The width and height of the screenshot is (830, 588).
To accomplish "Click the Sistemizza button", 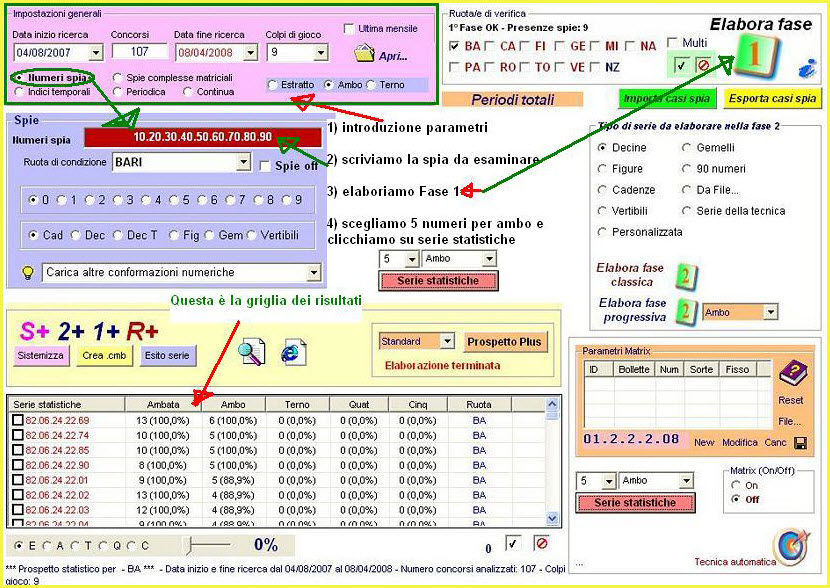I will click(41, 356).
